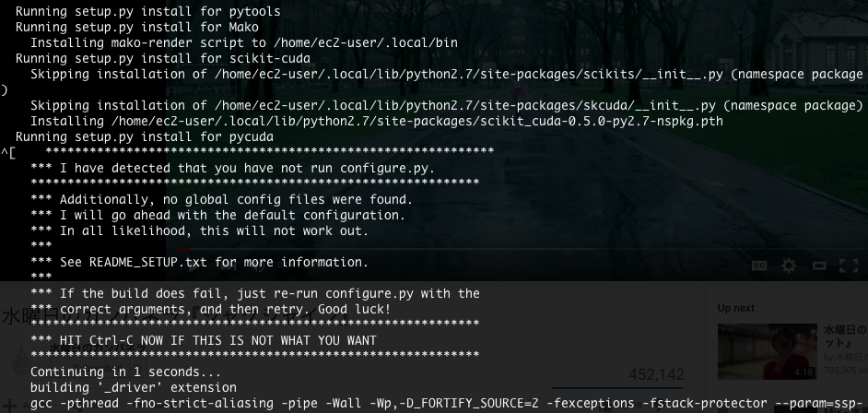Click the plus Add to icon
This screenshot has height=413, width=868.
[x=10, y=406]
